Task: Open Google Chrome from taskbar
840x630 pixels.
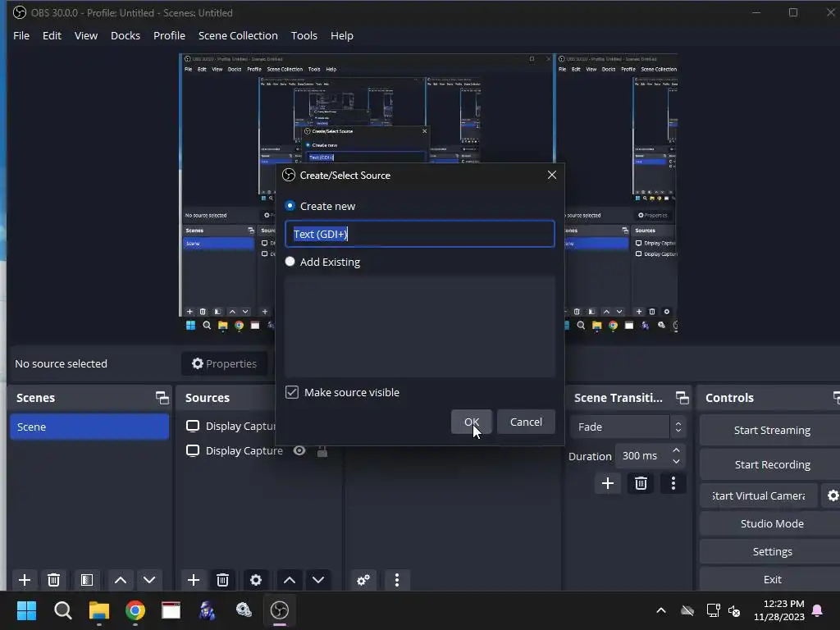Action: [135, 610]
